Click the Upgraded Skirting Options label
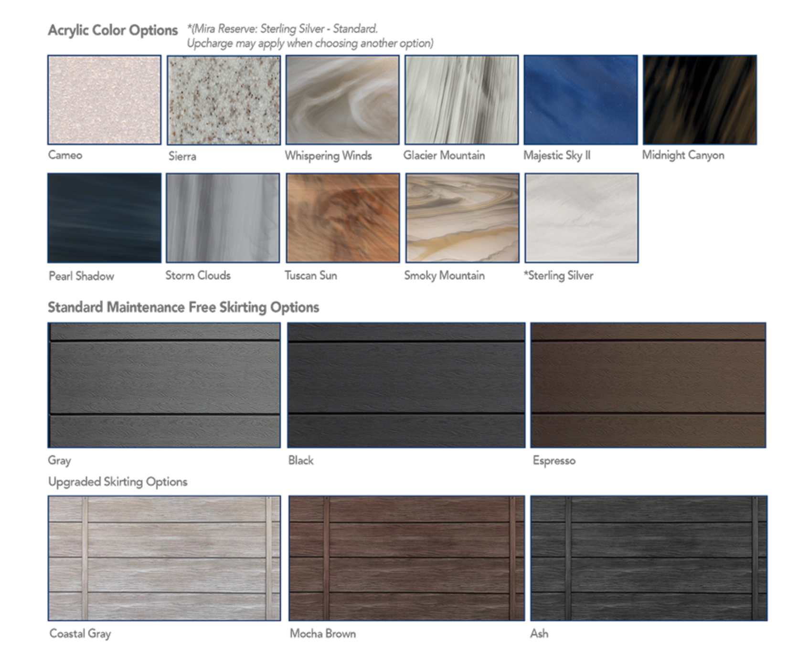 [x=118, y=482]
